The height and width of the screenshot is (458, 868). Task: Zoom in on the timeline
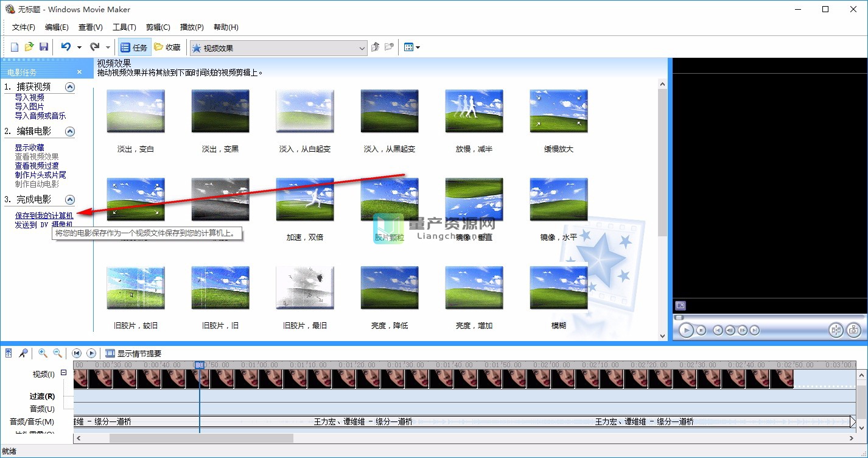click(43, 353)
